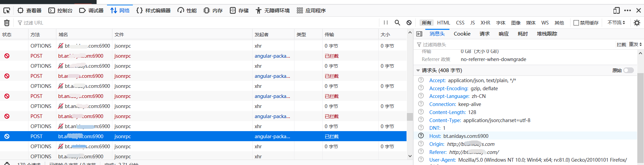The image size is (644, 165).
Task: Clear network log with trash icon
Action: (x=7, y=23)
